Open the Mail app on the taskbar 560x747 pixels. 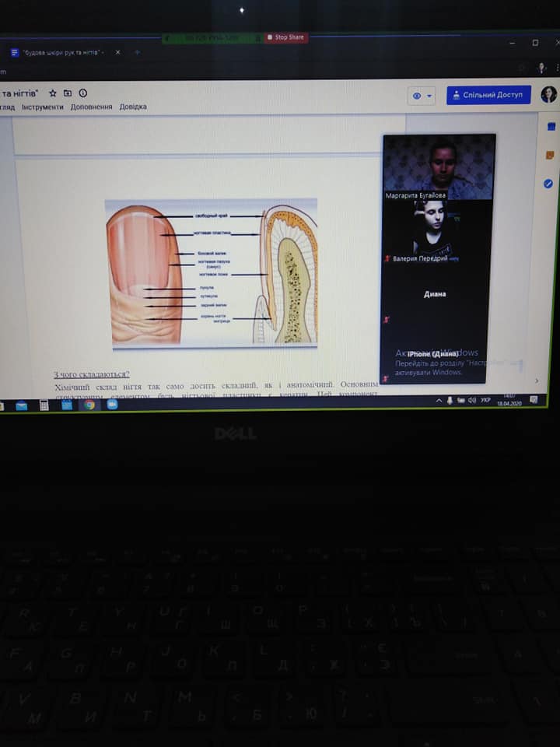pos(22,406)
